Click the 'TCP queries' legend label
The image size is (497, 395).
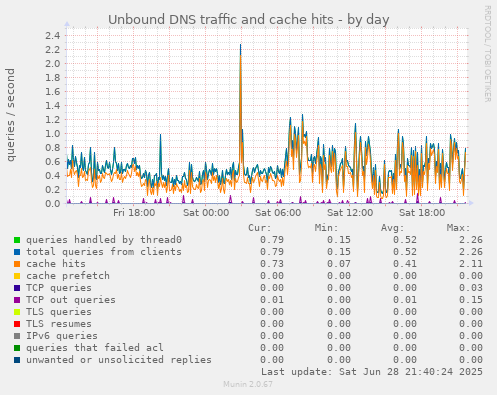59,288
